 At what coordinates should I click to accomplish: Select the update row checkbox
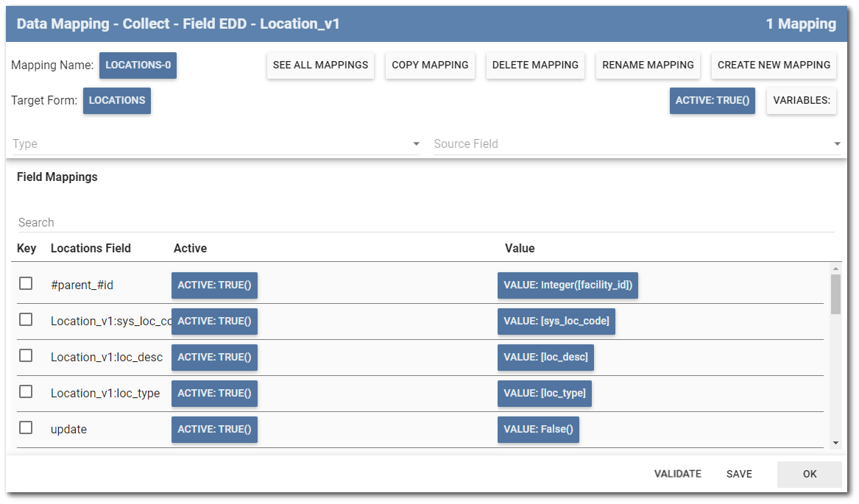point(26,429)
